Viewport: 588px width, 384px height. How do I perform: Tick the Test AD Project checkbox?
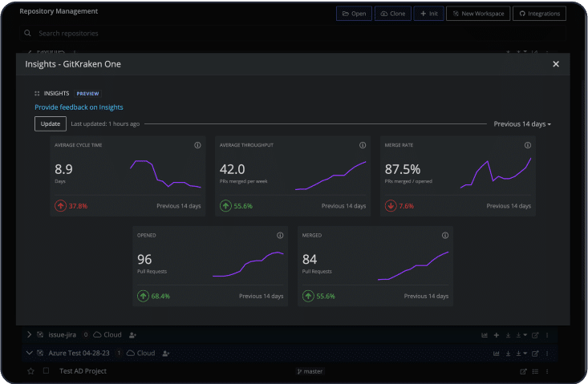pos(46,370)
